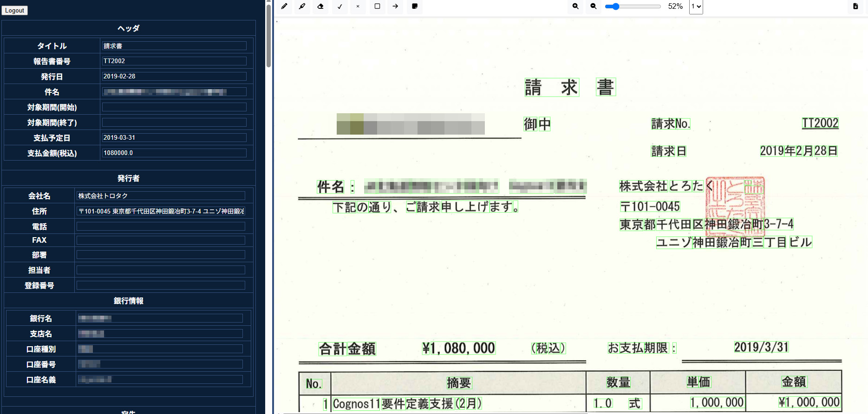Zoom out of the document
Screen dimensions: 868x414
tap(594, 6)
